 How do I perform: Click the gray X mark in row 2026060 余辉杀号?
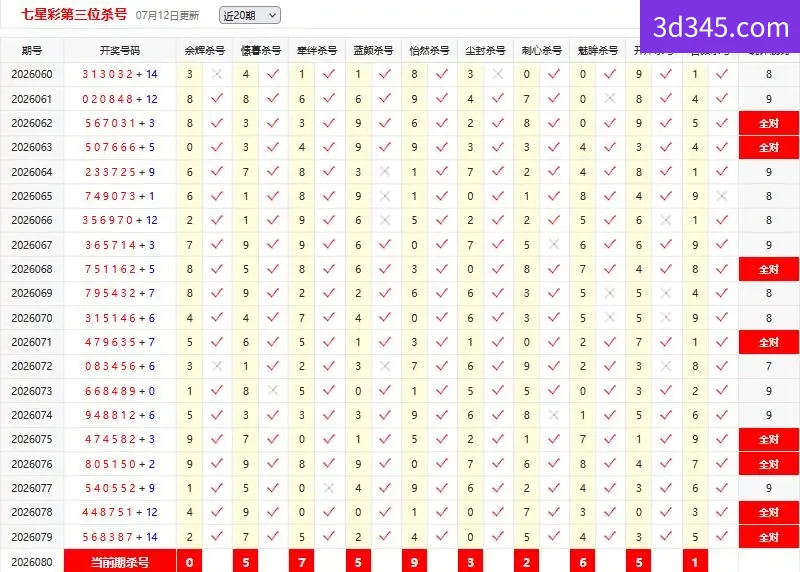tap(217, 74)
